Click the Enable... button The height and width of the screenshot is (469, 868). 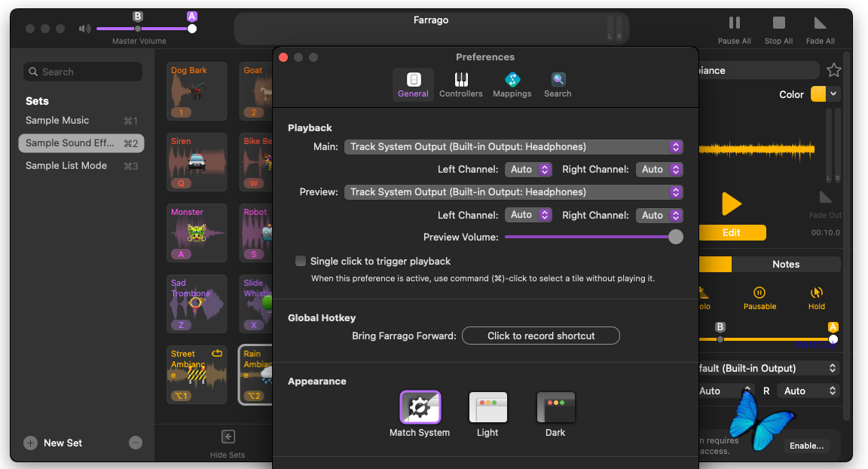coord(806,446)
